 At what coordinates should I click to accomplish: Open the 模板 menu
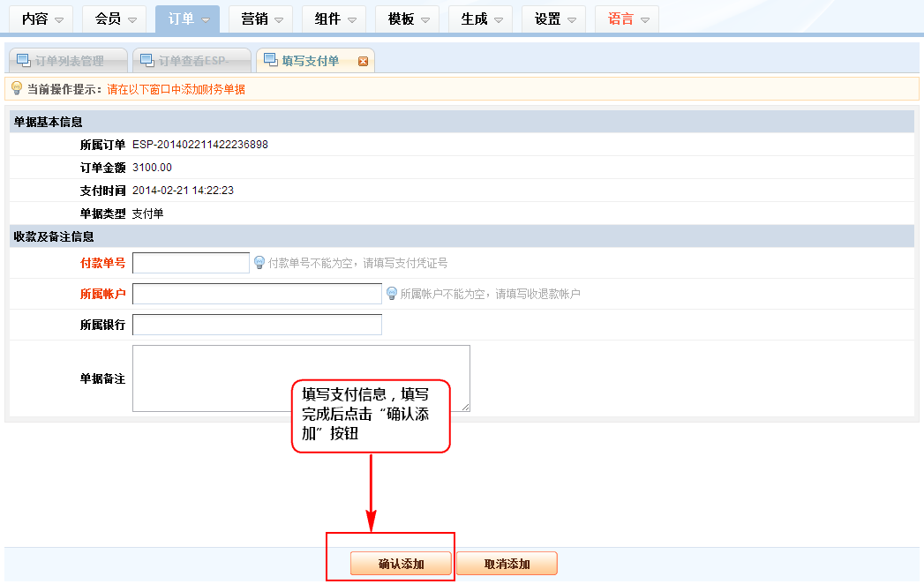pos(406,19)
